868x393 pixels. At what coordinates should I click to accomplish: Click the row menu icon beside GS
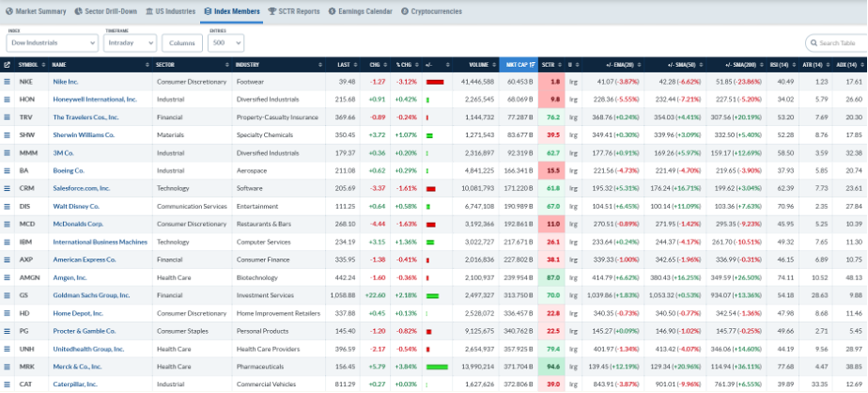(8, 295)
